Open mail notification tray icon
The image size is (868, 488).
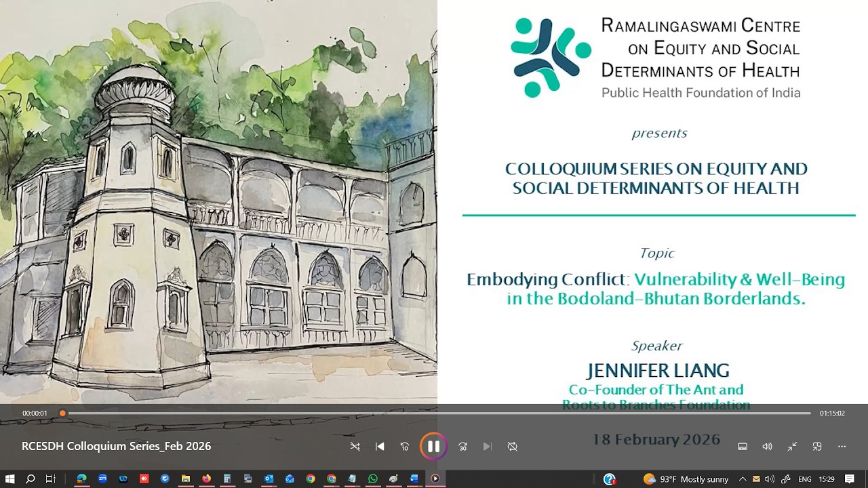tap(756, 479)
